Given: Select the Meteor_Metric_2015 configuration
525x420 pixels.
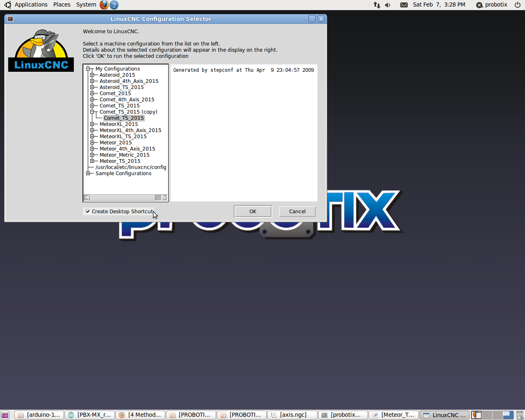Looking at the screenshot, I should click(124, 155).
